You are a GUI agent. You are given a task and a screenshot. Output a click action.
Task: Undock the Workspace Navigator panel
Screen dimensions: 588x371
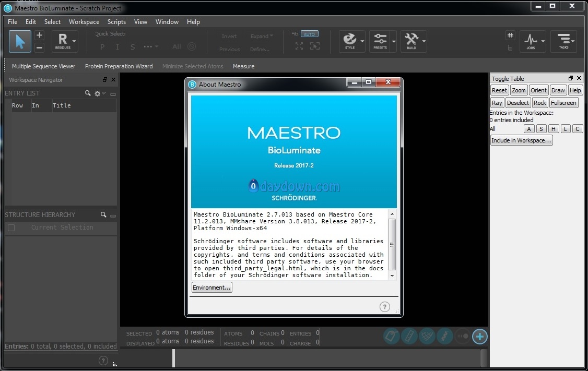click(x=104, y=79)
